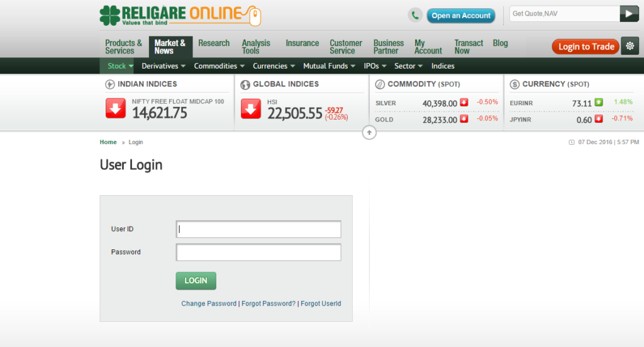Click the Open an Account button
This screenshot has width=644, height=347.
point(461,16)
